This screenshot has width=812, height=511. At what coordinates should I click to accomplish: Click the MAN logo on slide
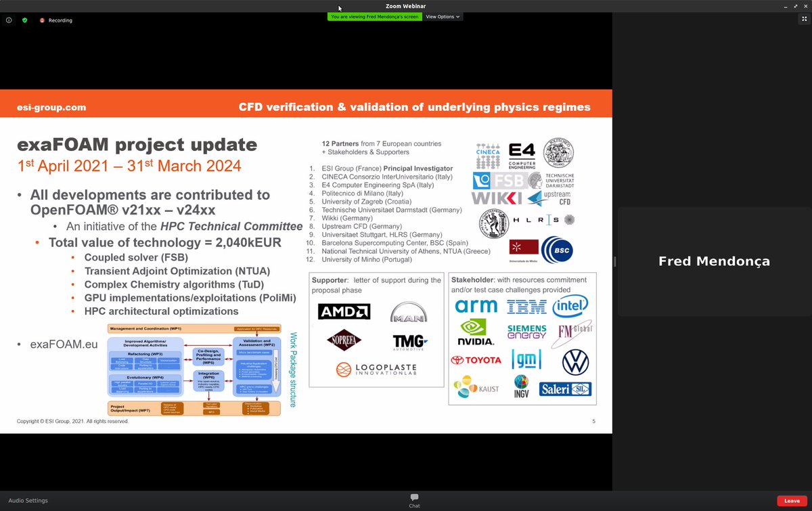(409, 311)
